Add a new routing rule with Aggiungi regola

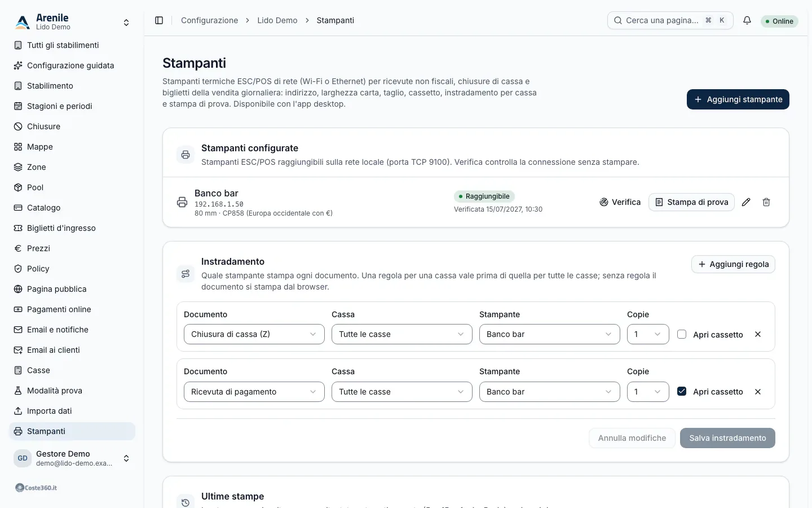[733, 264]
